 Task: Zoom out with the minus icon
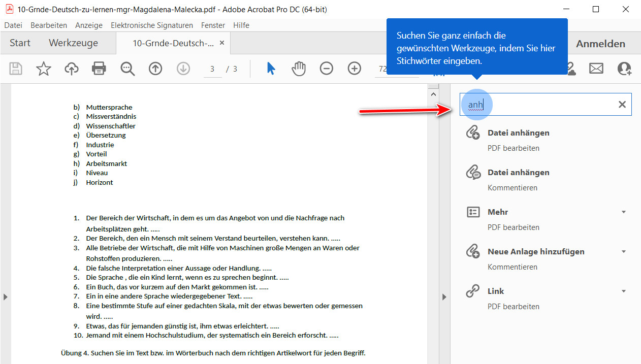pos(327,69)
